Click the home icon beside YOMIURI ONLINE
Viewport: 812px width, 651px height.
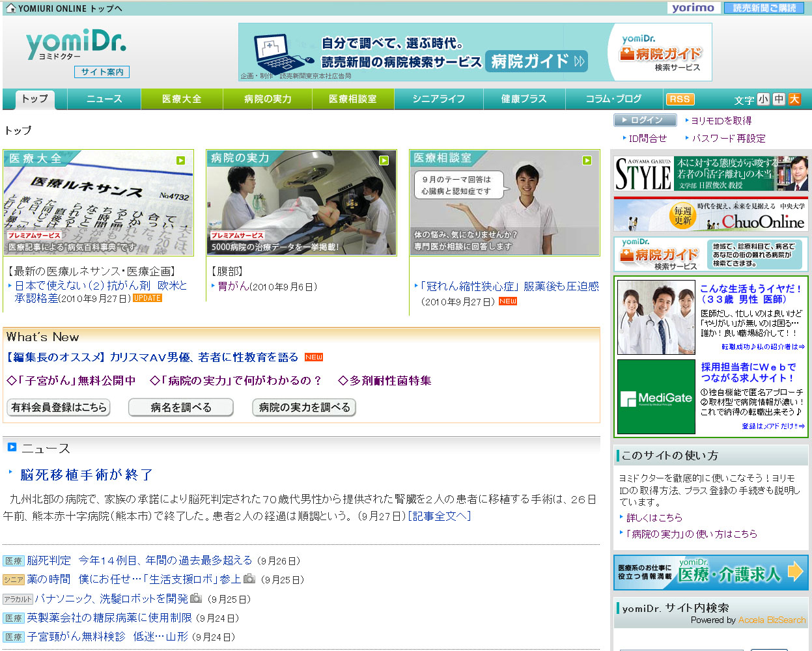[x=11, y=8]
